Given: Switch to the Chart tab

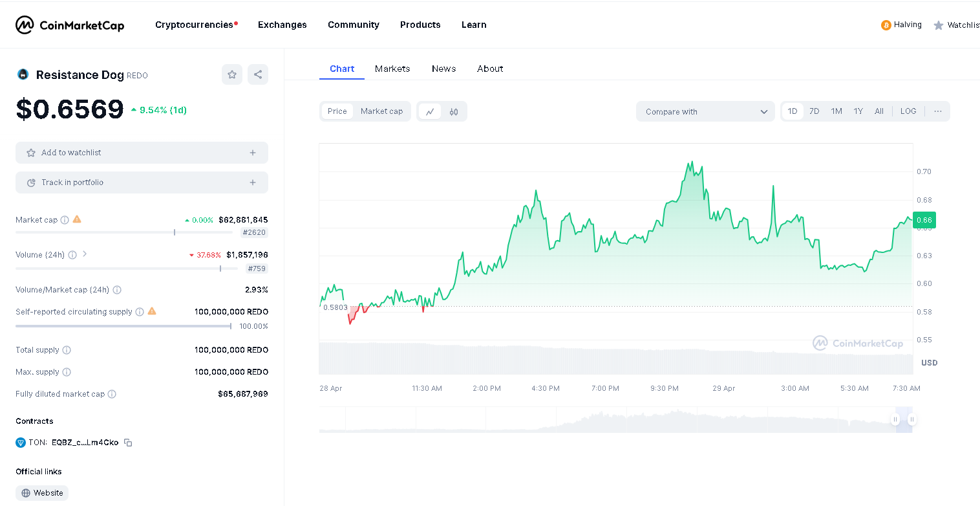Looking at the screenshot, I should pos(342,69).
